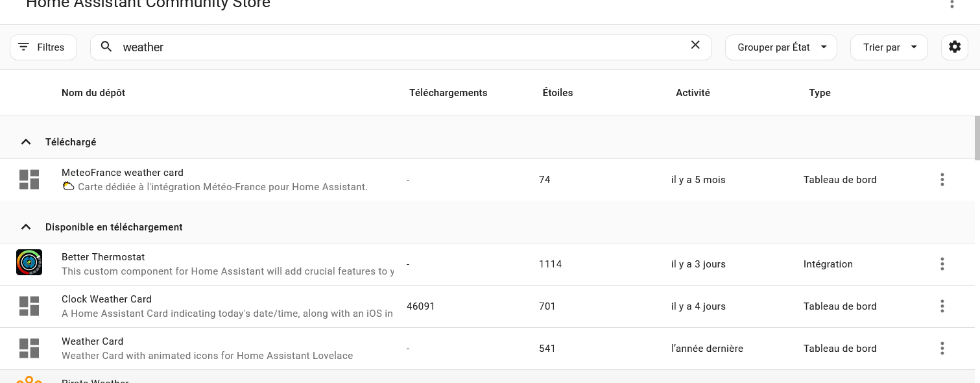The height and width of the screenshot is (383, 980).
Task: Open the Filtres filter button
Action: point(43,47)
